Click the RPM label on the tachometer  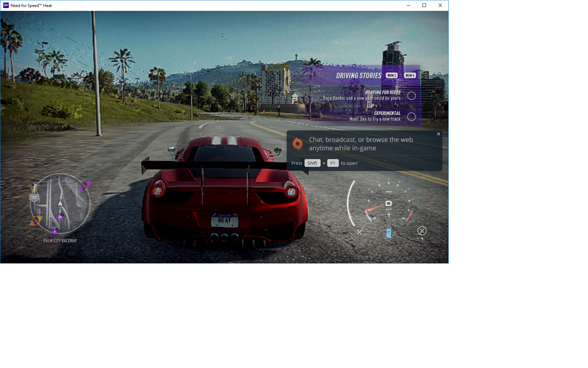tap(388, 192)
